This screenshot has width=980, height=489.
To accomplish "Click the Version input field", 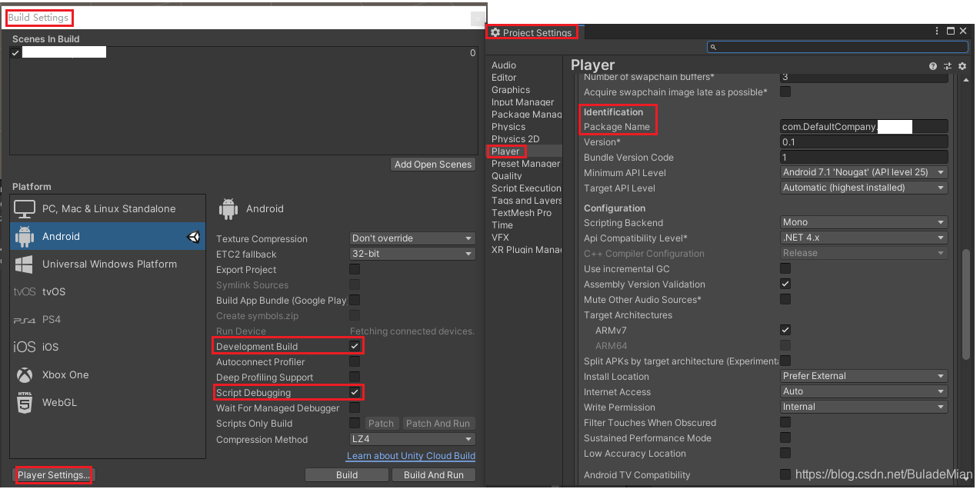I will tap(864, 141).
